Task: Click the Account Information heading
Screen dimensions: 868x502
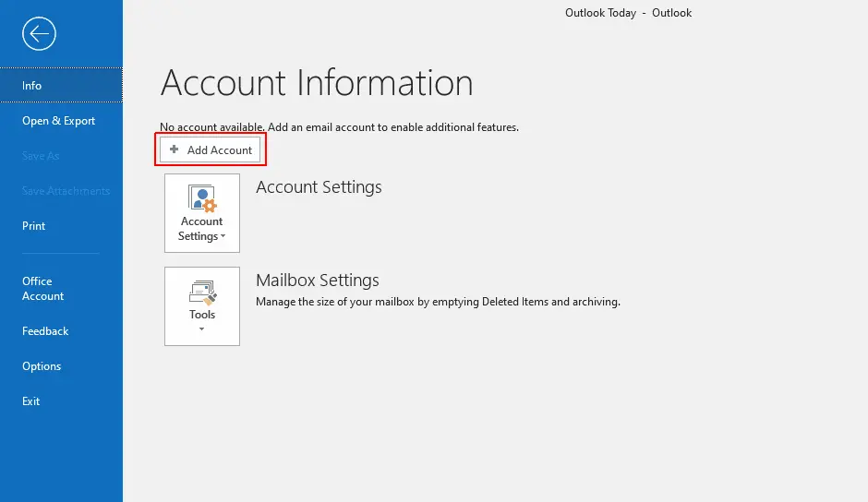Action: click(x=317, y=83)
